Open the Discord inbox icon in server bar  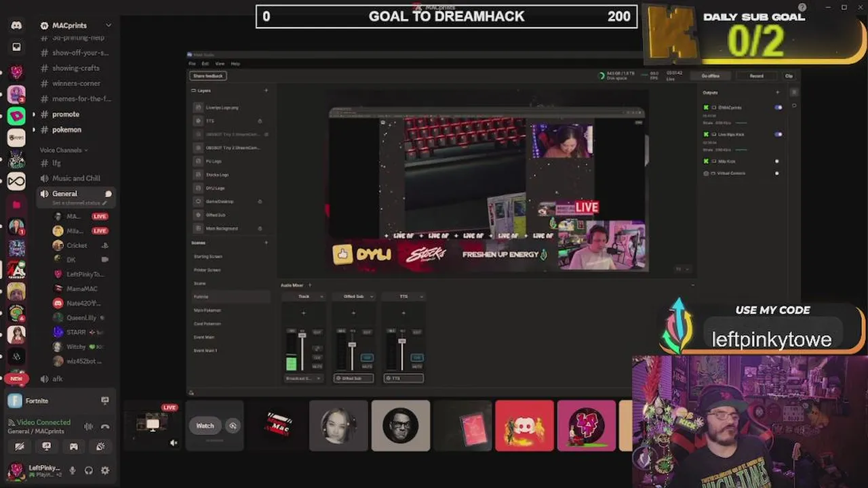pos(16,47)
